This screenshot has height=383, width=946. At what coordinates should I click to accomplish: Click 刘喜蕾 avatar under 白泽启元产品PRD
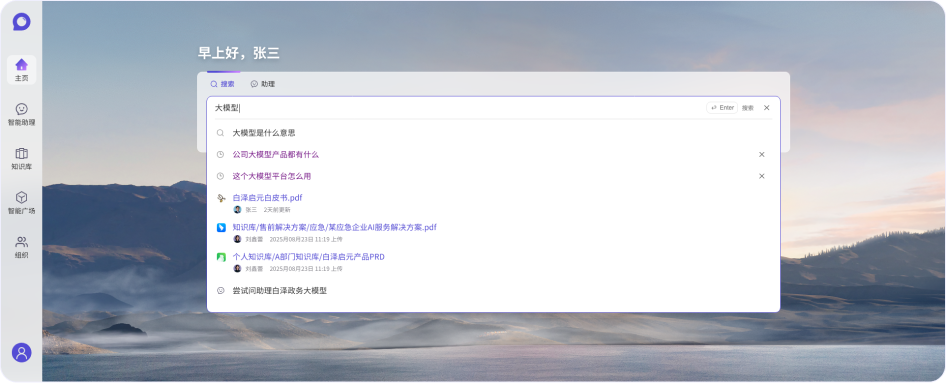pos(237,269)
